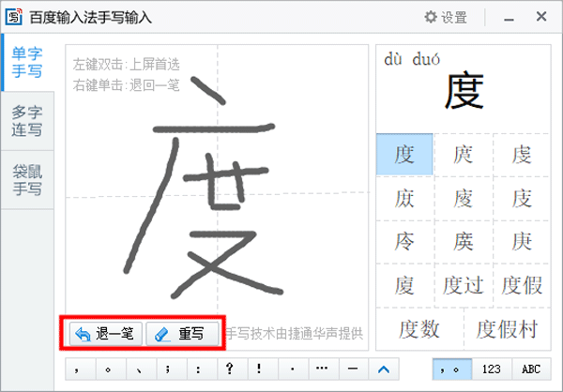Close the handwriting input window

coord(541,17)
